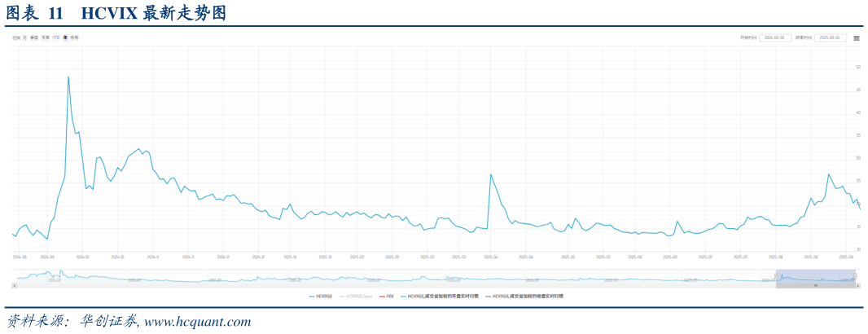Switch range to 半年

[x=46, y=38]
